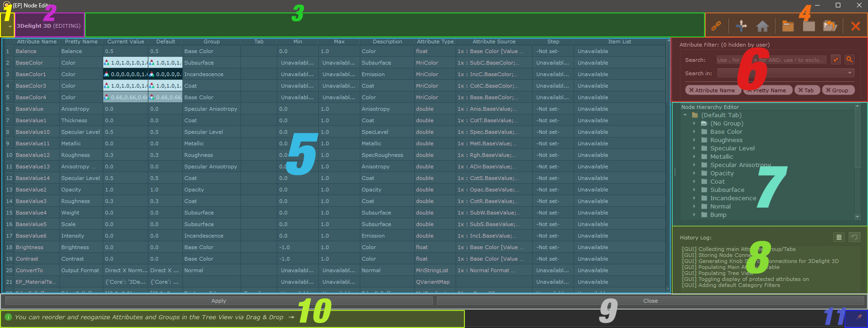Click the folder with return arrow icon

coord(830,26)
